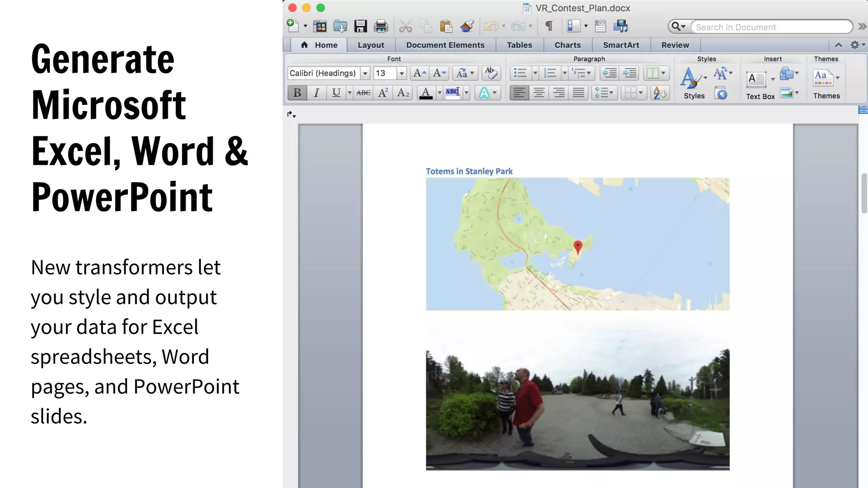868x488 pixels.
Task: Open the Home ribbon tab
Action: (319, 45)
